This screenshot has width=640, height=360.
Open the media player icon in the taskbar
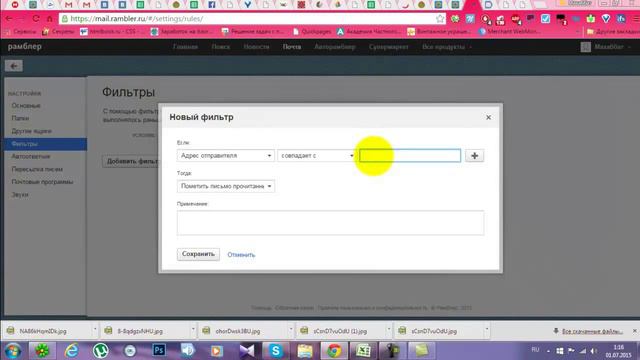(217, 351)
